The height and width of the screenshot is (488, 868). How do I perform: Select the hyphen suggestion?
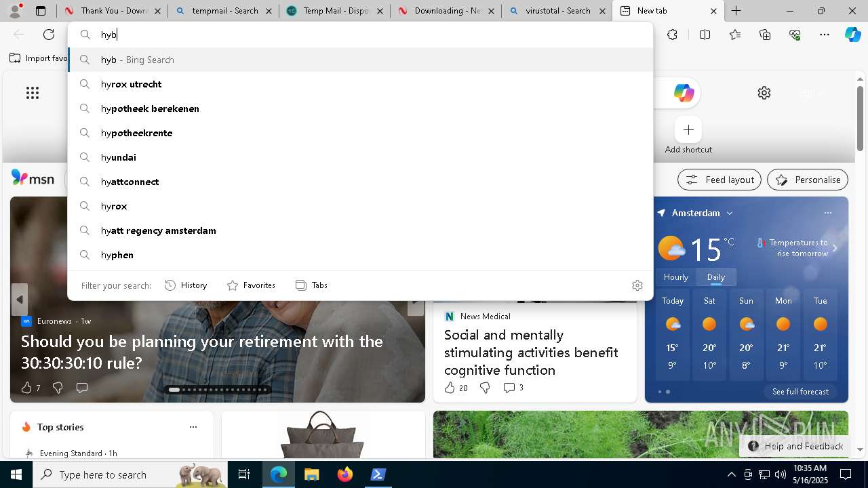click(360, 255)
